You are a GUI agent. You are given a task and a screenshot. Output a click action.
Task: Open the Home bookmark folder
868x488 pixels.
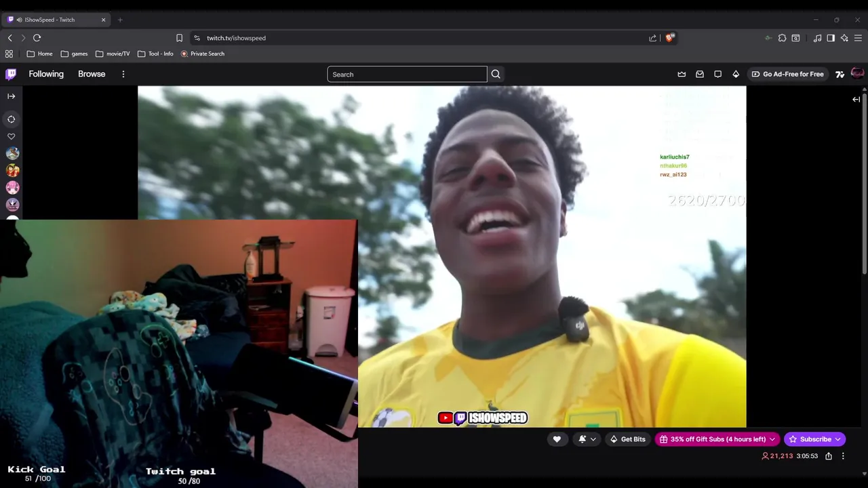(x=39, y=54)
